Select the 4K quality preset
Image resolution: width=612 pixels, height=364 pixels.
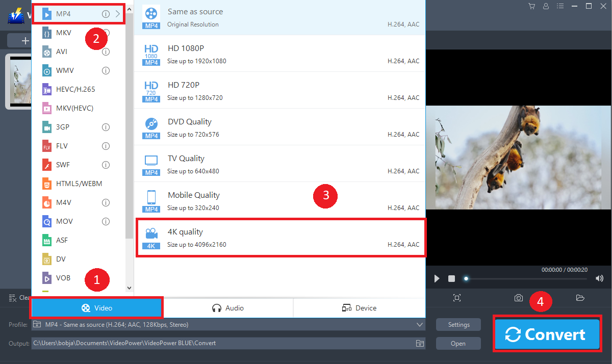click(x=280, y=238)
